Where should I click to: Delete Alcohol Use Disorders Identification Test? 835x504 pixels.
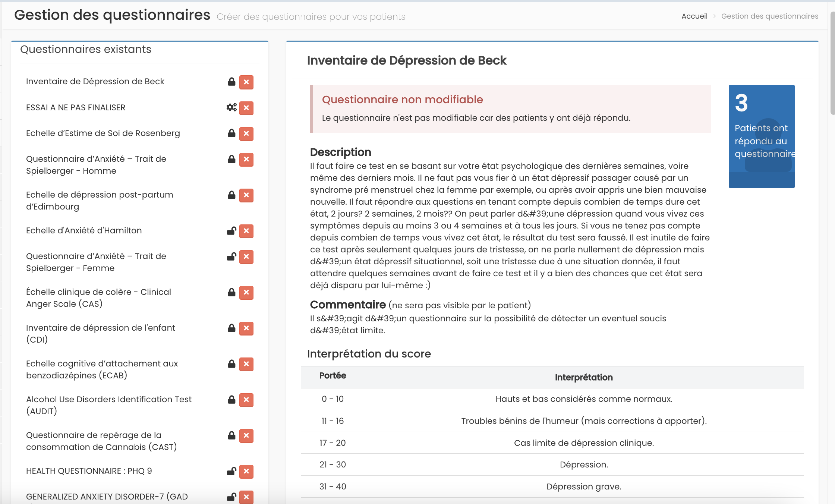coord(246,400)
